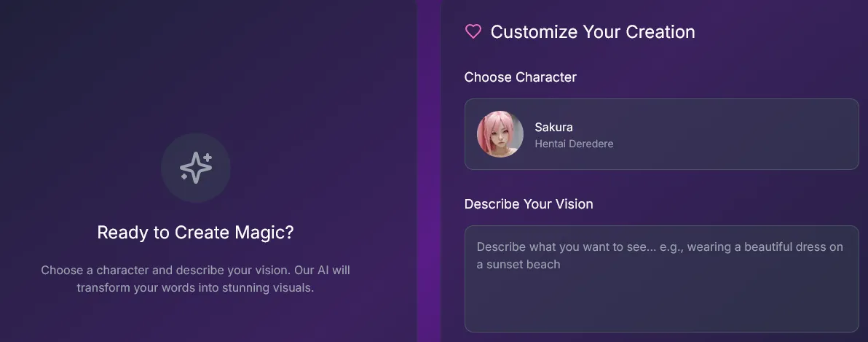Click the vertical purple divider between panels

[429, 171]
